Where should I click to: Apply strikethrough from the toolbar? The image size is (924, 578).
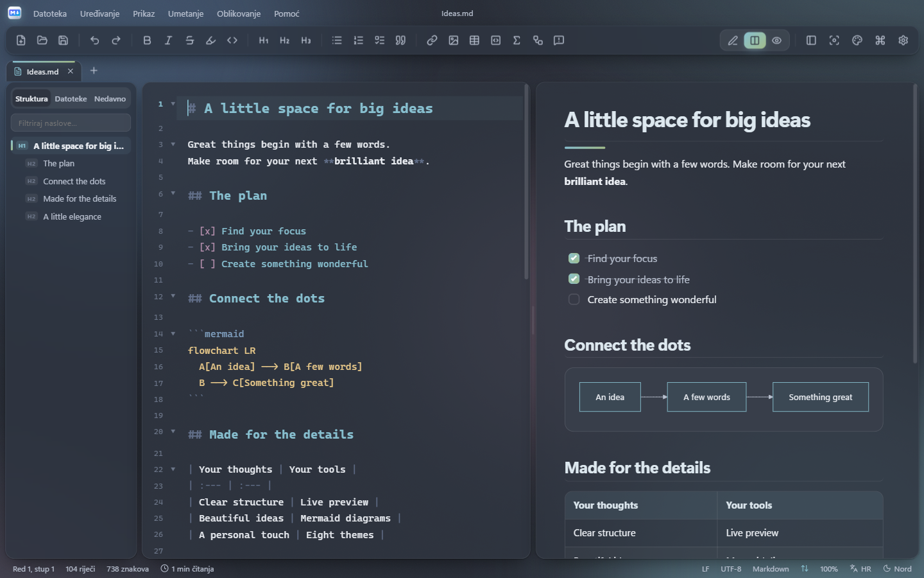click(189, 40)
